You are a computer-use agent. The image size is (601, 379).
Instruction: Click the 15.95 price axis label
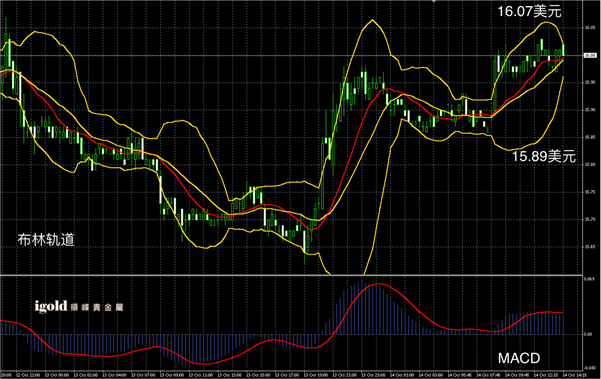coord(590,82)
